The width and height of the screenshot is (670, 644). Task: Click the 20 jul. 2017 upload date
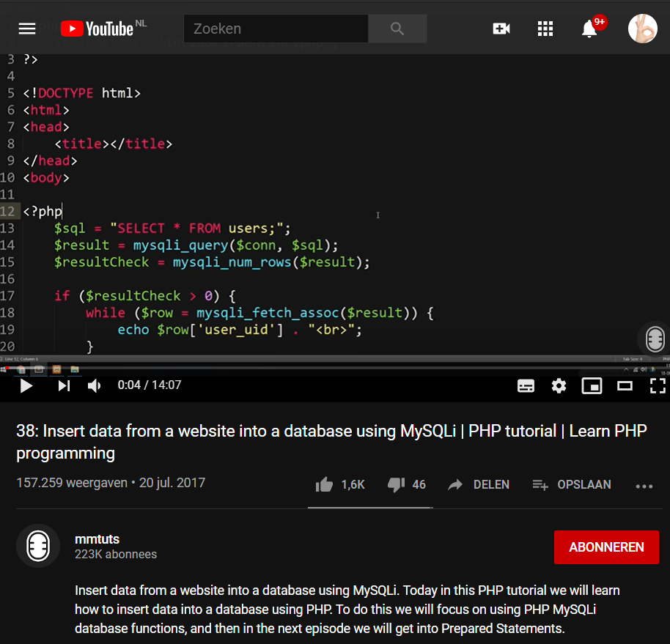pyautogui.click(x=172, y=483)
